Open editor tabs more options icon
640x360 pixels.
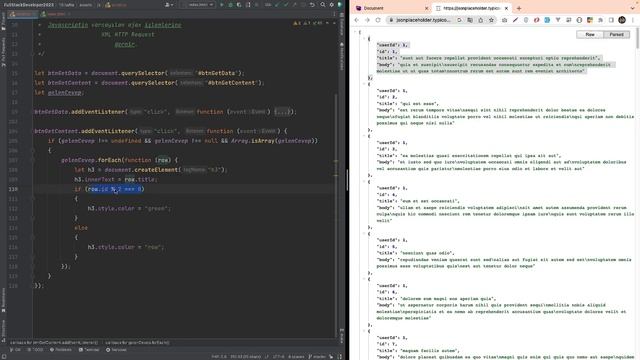pyautogui.click(x=334, y=14)
